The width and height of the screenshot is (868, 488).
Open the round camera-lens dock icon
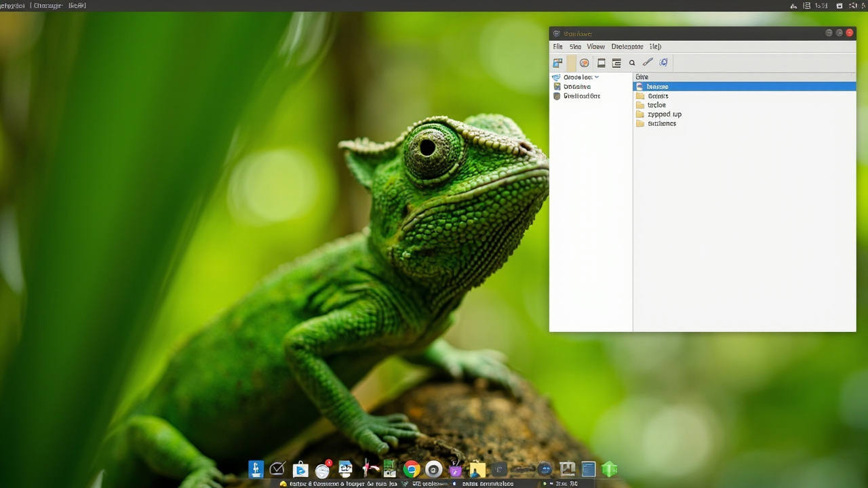click(x=433, y=470)
